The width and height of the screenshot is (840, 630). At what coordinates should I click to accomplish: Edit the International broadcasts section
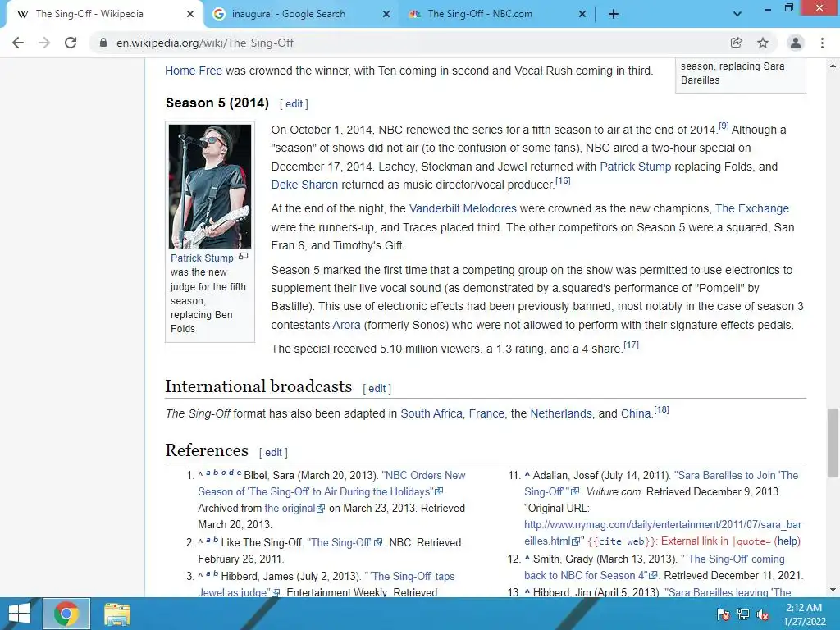(377, 388)
